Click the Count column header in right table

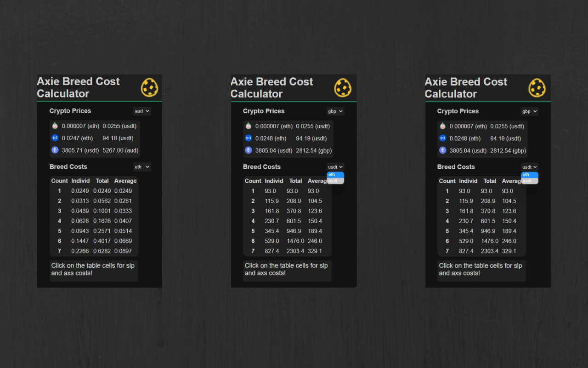[x=447, y=181]
